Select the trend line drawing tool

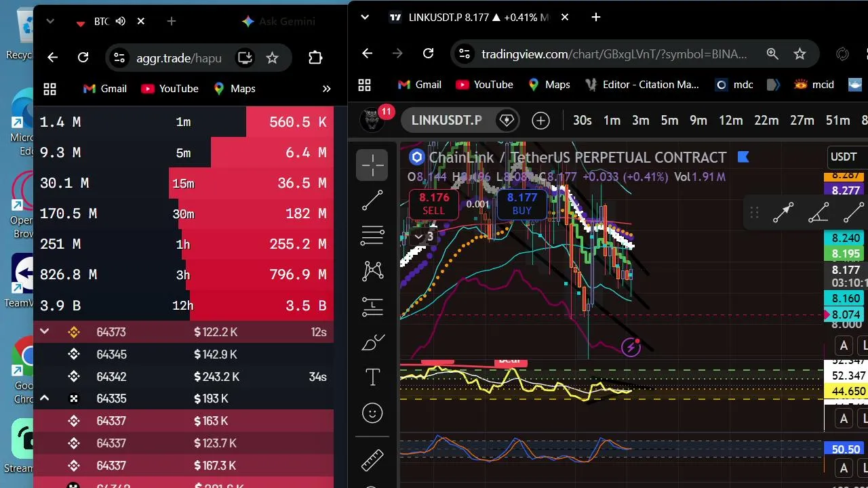tap(372, 200)
